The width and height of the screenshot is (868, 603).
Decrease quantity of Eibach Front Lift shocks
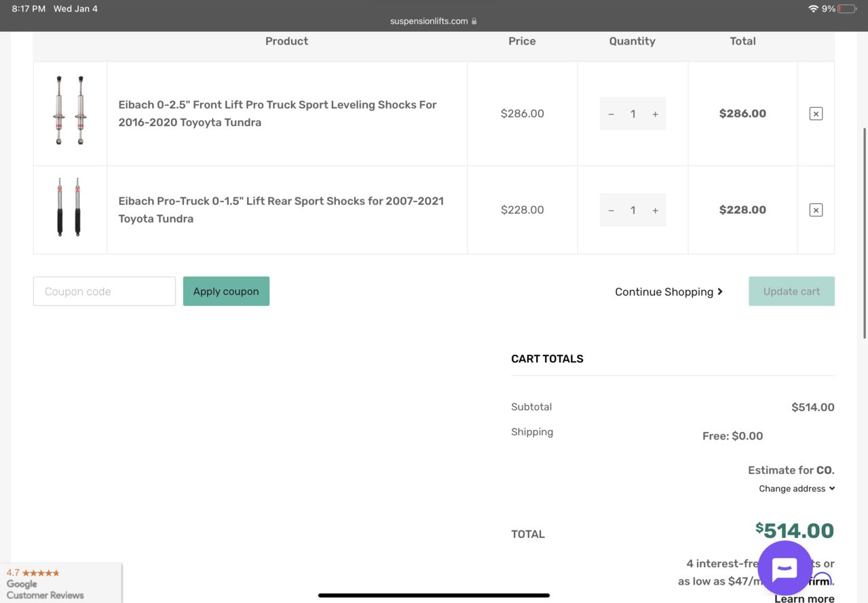[x=611, y=114]
